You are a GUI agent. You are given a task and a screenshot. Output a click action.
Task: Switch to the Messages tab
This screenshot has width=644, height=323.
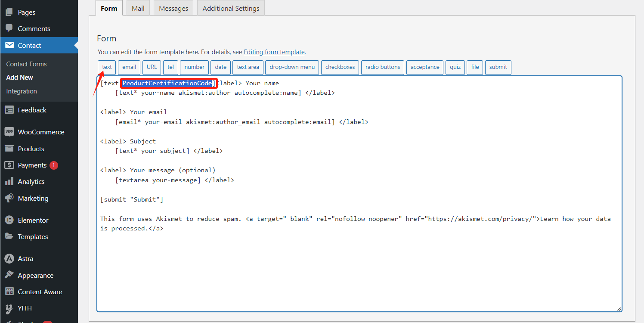173,8
